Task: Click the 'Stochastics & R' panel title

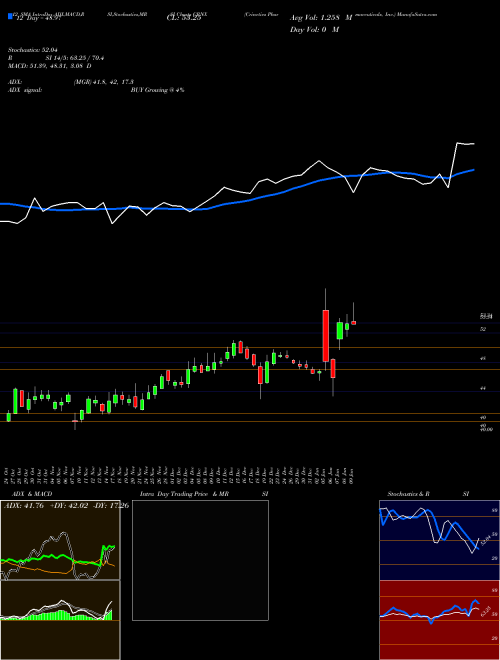Action: 409,494
